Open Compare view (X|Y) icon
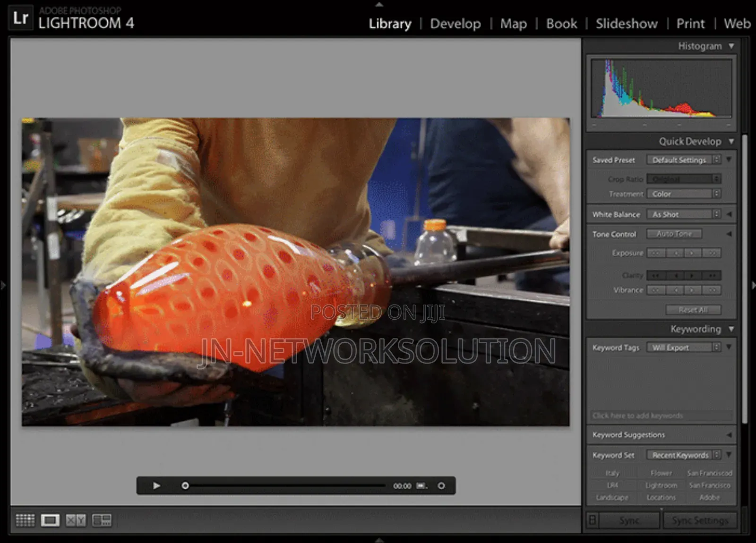 [76, 520]
